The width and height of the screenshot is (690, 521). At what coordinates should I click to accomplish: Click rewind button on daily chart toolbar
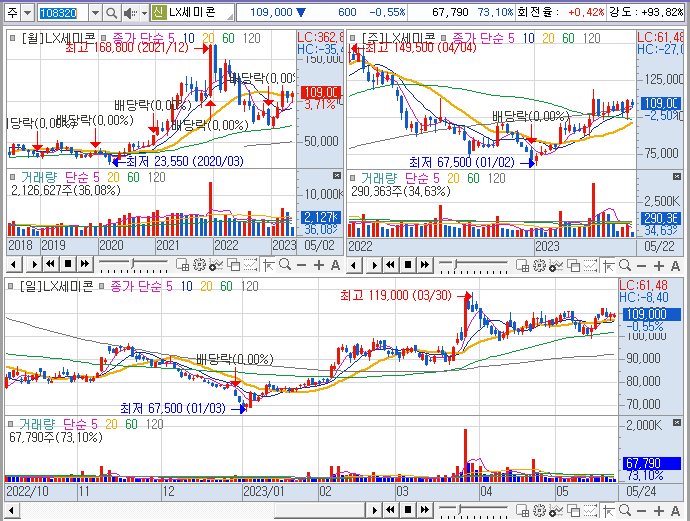tap(390, 510)
